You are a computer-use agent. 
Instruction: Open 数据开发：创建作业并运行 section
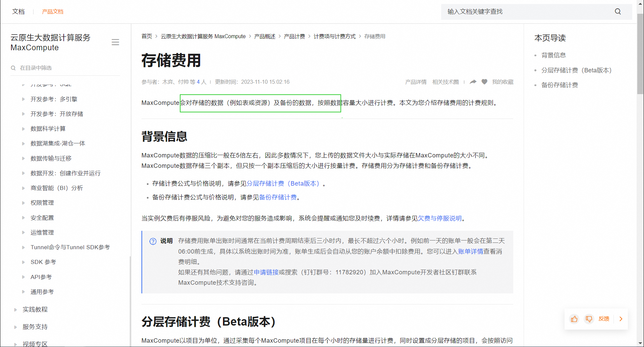[x=66, y=173]
